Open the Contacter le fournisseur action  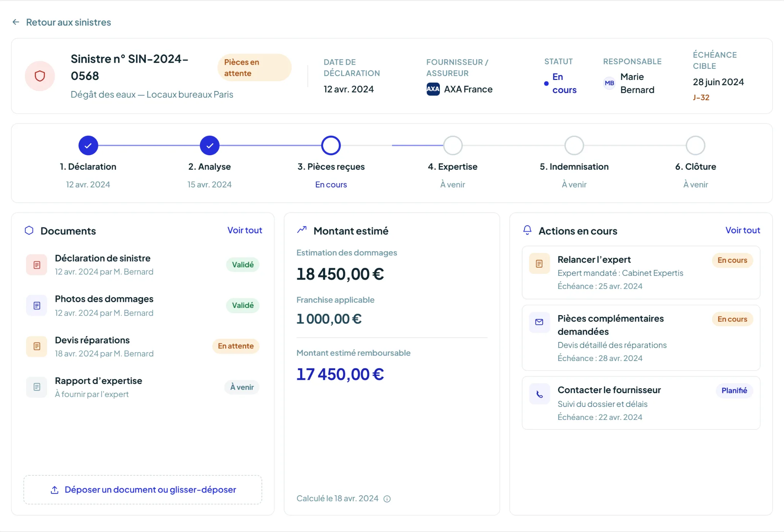click(x=641, y=403)
